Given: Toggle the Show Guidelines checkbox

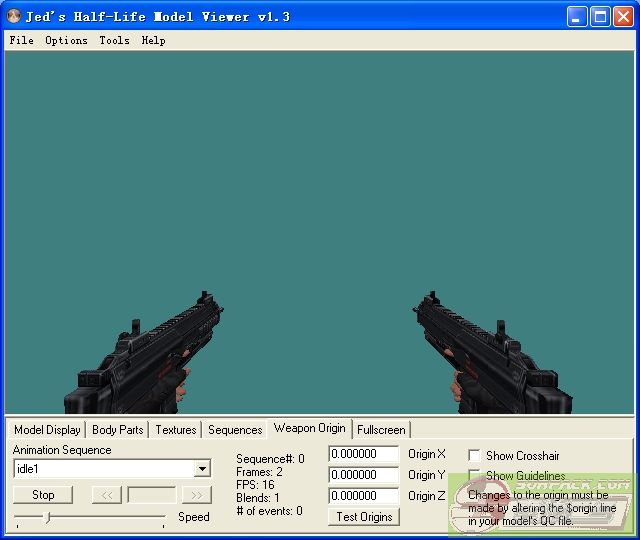Looking at the screenshot, I should pos(475,475).
